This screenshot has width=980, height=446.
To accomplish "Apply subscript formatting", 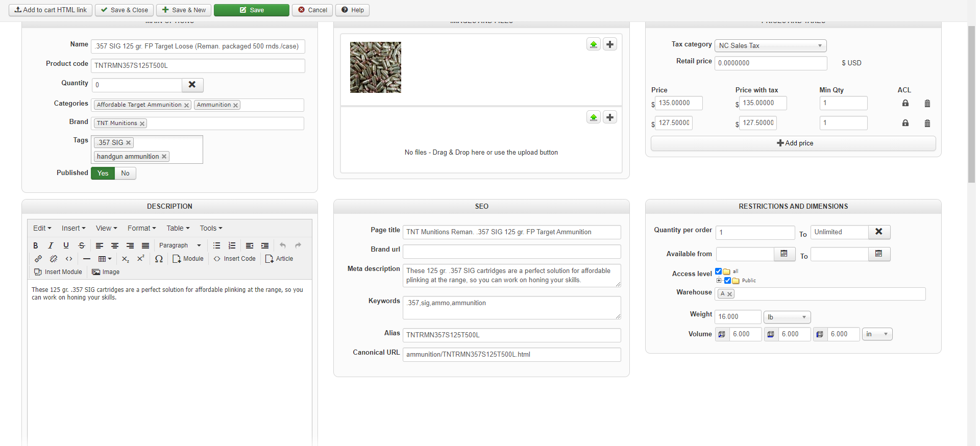I will point(126,259).
